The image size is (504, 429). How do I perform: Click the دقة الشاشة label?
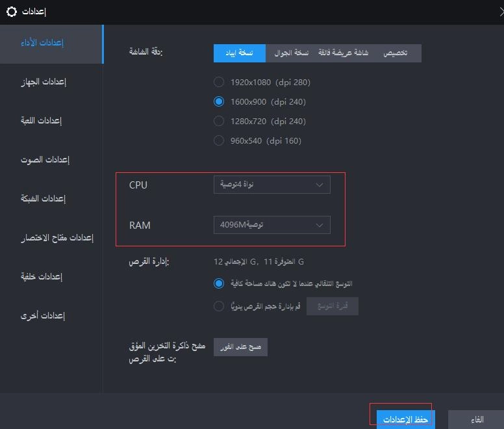[146, 51]
